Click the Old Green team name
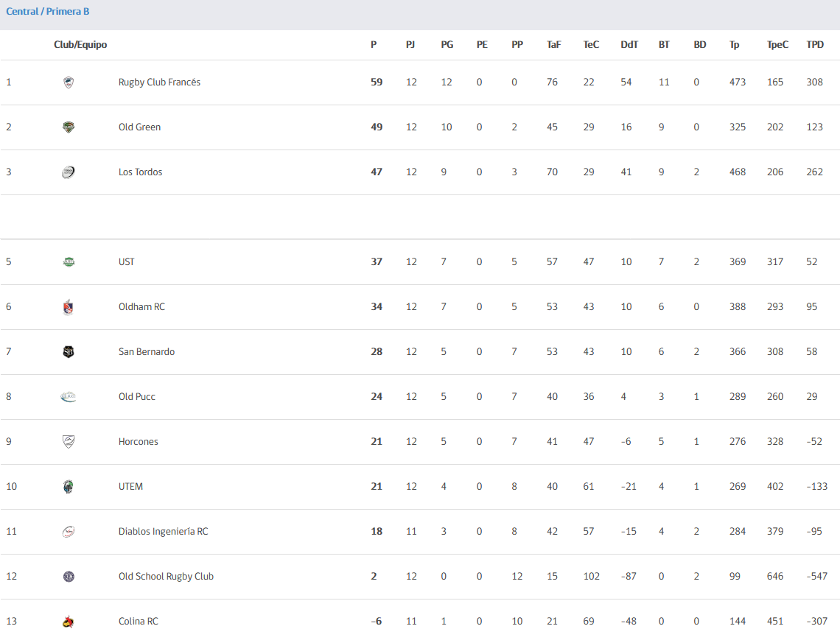This screenshot has width=840, height=640. click(140, 127)
